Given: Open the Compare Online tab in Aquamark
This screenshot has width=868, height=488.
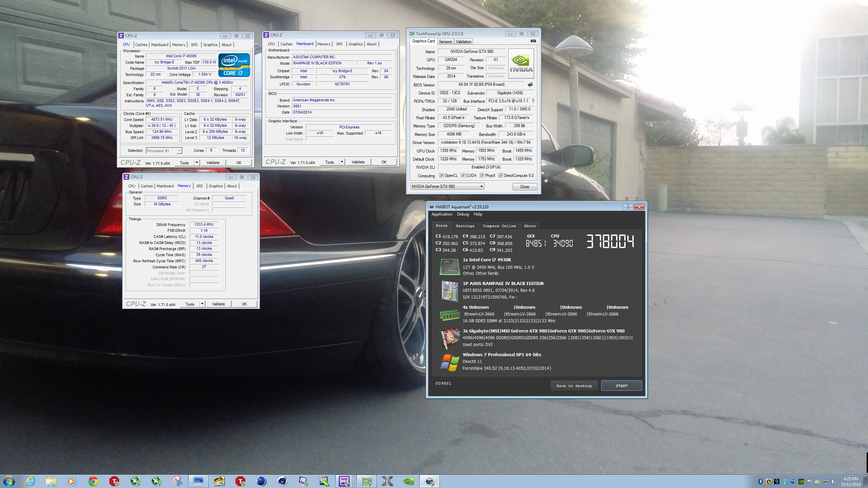Looking at the screenshot, I should 499,226.
